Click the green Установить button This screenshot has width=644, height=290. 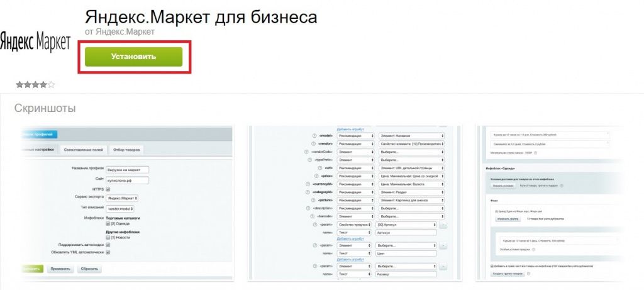[133, 57]
